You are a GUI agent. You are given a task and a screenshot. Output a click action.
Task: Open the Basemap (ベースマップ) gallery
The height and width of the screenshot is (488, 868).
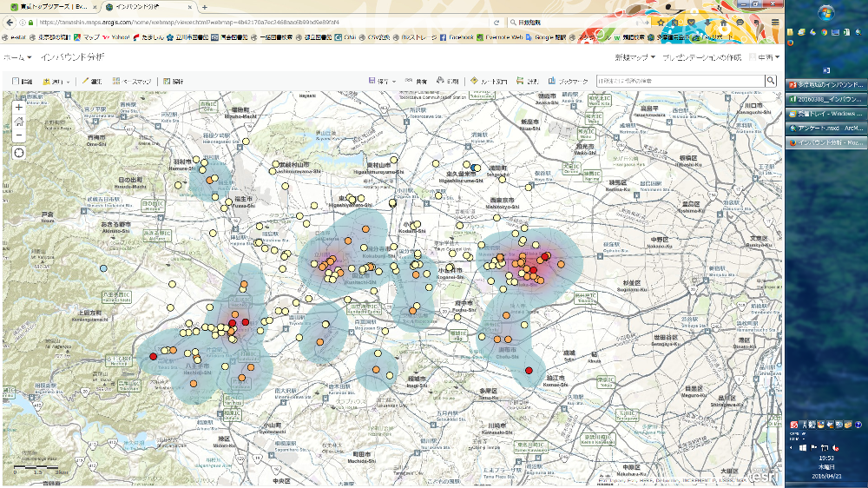tap(131, 81)
